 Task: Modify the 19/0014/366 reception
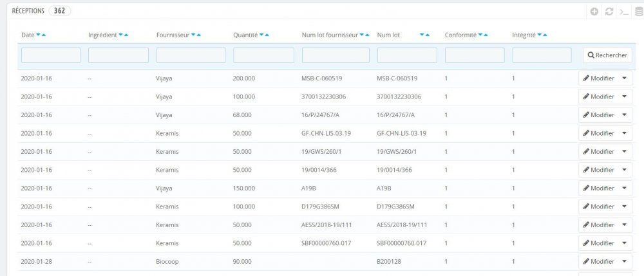598,170
